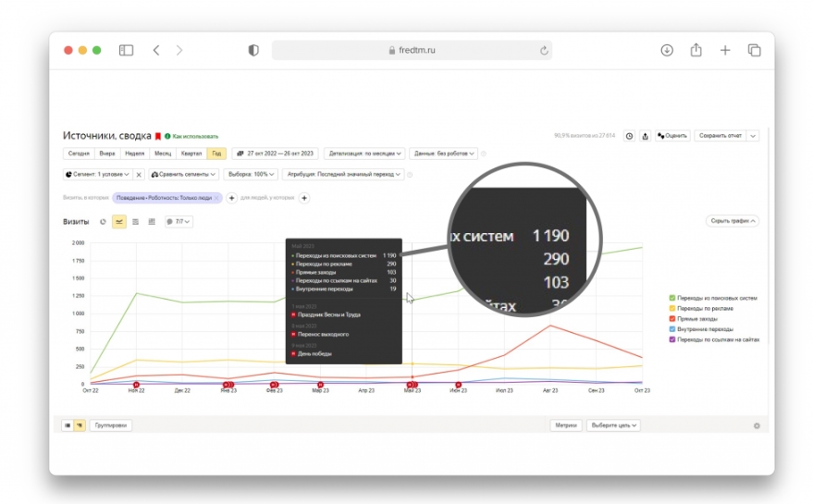The height and width of the screenshot is (504, 813).
Task: Open the "Как использовать" help link
Action: tap(195, 136)
